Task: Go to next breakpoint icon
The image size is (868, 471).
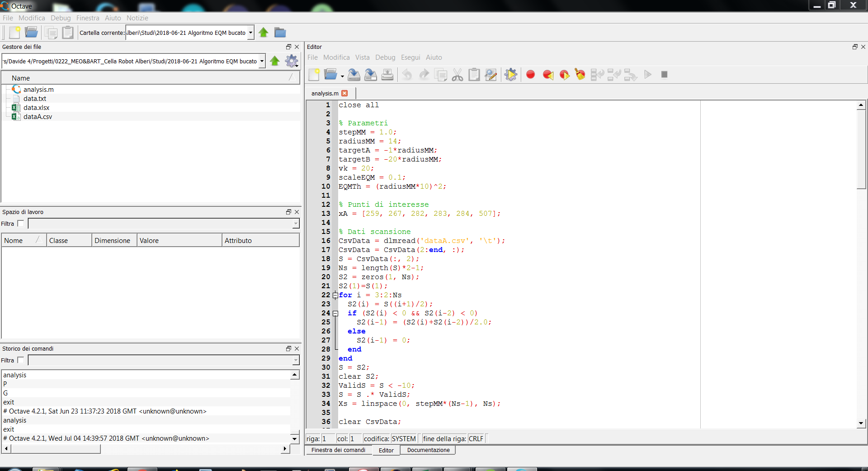Action: [564, 75]
